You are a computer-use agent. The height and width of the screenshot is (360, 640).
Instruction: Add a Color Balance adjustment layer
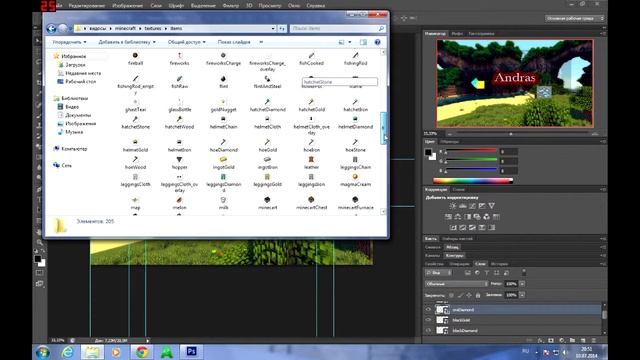click(458, 217)
